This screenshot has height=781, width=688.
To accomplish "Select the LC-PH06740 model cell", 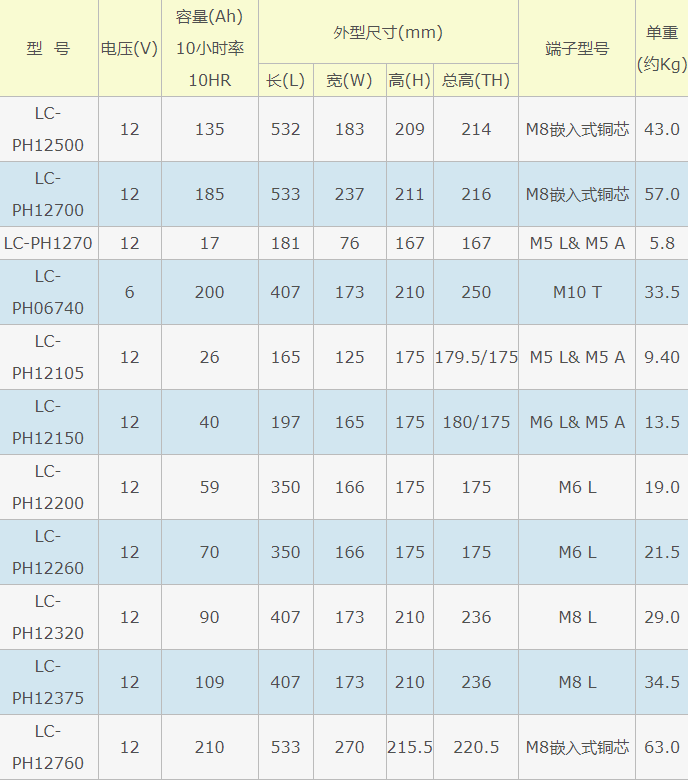I will 48,292.
